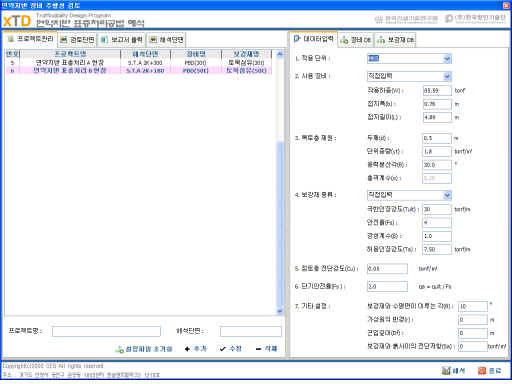Click the plus 추가 add button
The height and width of the screenshot is (384, 512).
pos(196,349)
